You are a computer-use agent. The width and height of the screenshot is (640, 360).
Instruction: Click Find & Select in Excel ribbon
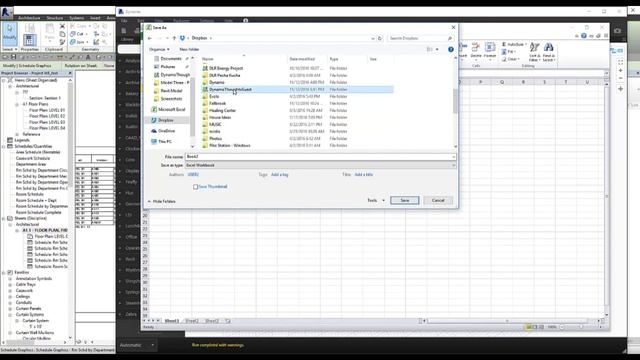(x=549, y=52)
